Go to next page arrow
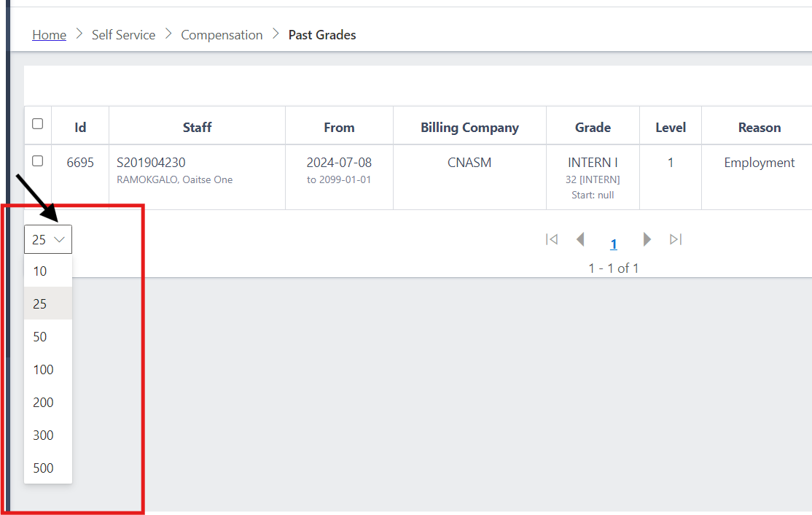Image resolution: width=812 pixels, height=515 pixels. click(647, 239)
